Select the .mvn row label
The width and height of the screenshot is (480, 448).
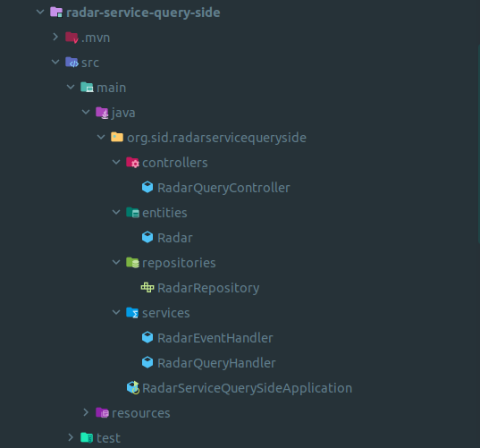coord(96,38)
